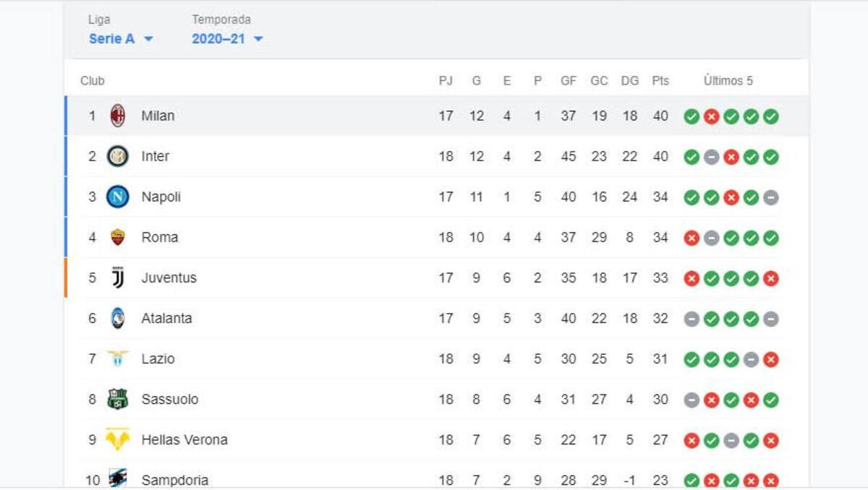Viewport: 868px width, 490px height.
Task: Click the arrow next to Serie A
Action: coord(148,39)
